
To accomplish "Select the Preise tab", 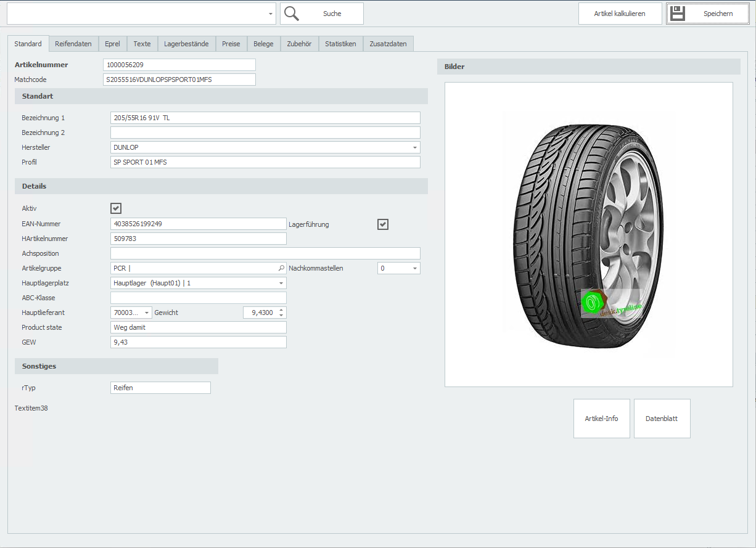I will coord(231,44).
